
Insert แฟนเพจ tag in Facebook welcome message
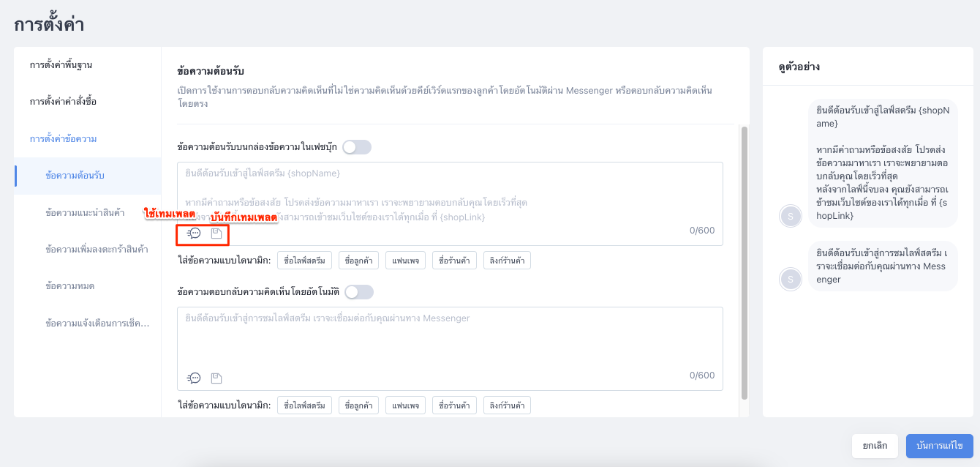(x=406, y=261)
